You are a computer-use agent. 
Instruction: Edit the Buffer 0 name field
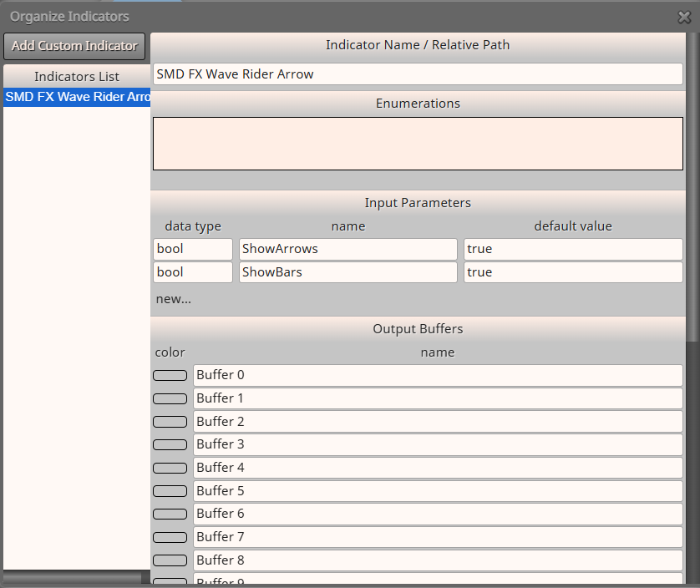438,375
